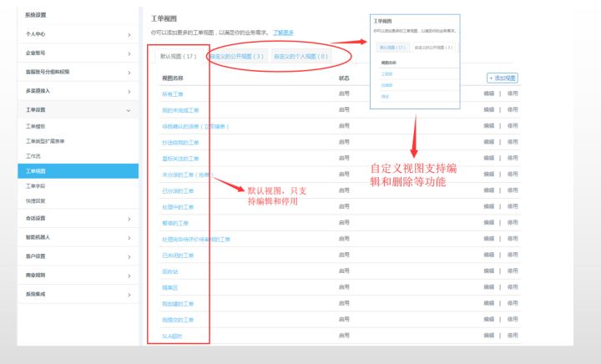Click the 了解更多 link
Screen dimensions: 601x364
[283, 33]
